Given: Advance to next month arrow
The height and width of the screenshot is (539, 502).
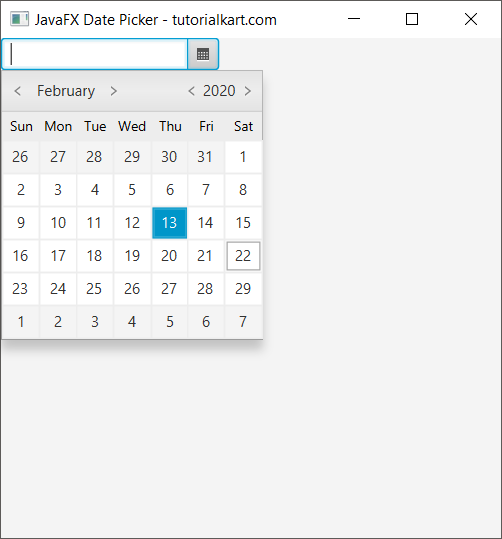Looking at the screenshot, I should (x=114, y=91).
